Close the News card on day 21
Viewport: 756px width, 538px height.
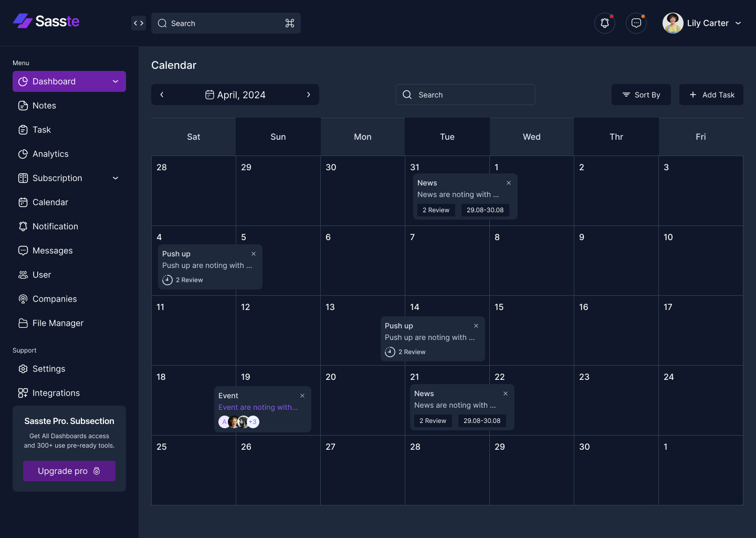(506, 394)
